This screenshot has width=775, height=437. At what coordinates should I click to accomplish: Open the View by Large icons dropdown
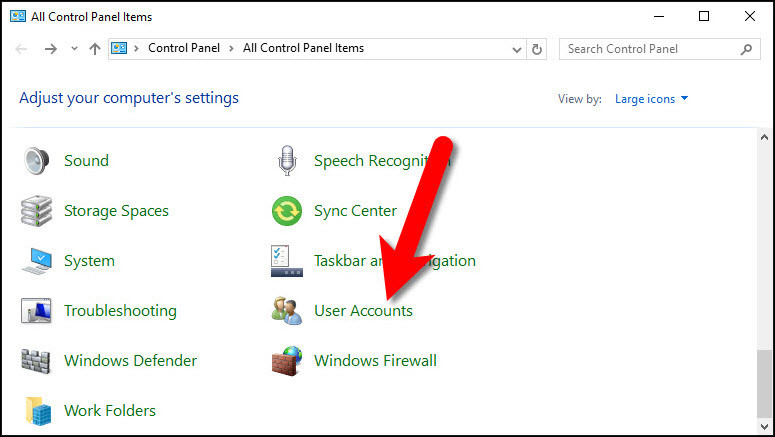coord(651,99)
